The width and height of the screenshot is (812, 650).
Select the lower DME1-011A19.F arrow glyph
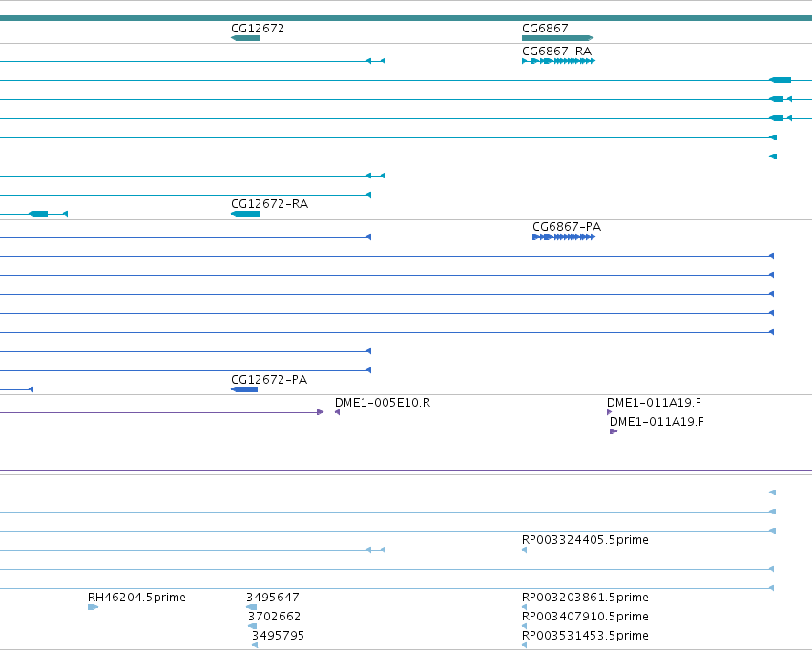tap(614, 431)
